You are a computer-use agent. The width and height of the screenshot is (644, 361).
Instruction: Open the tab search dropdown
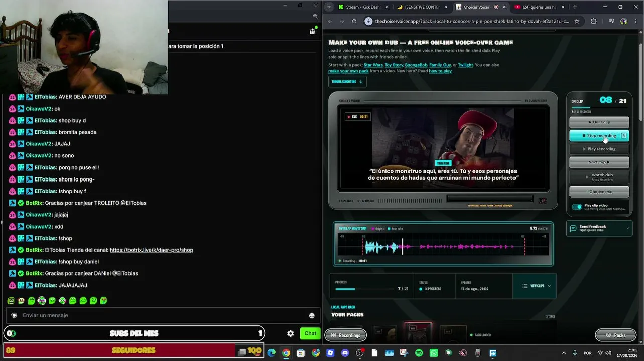[329, 7]
